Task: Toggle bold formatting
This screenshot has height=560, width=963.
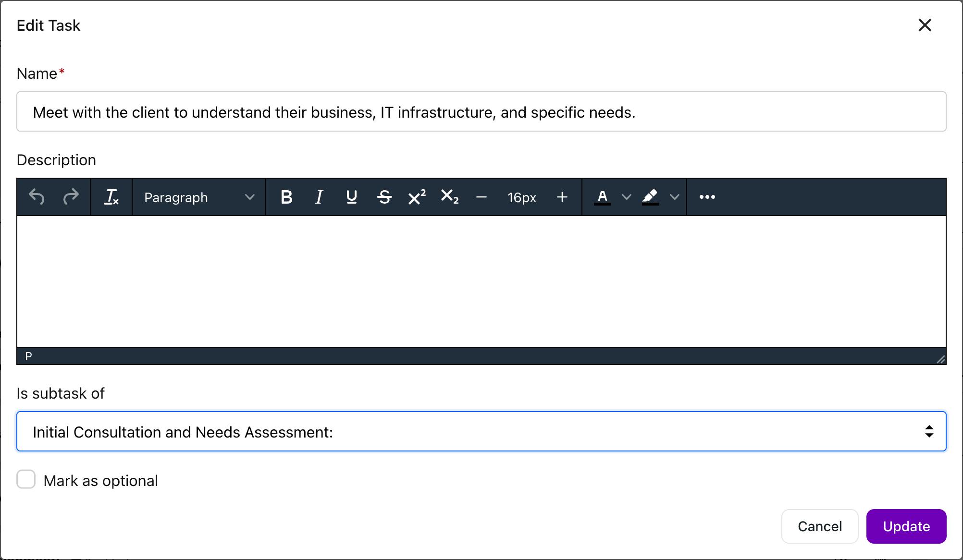Action: pos(286,197)
